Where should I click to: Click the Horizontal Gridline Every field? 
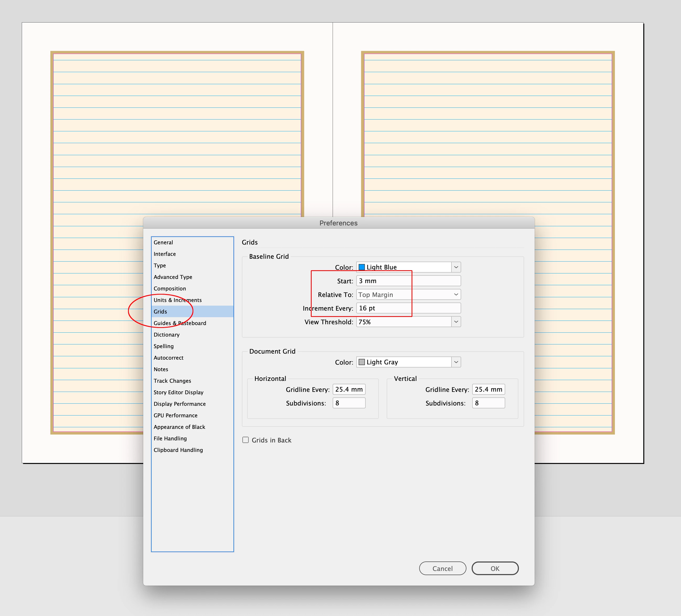pyautogui.click(x=349, y=389)
